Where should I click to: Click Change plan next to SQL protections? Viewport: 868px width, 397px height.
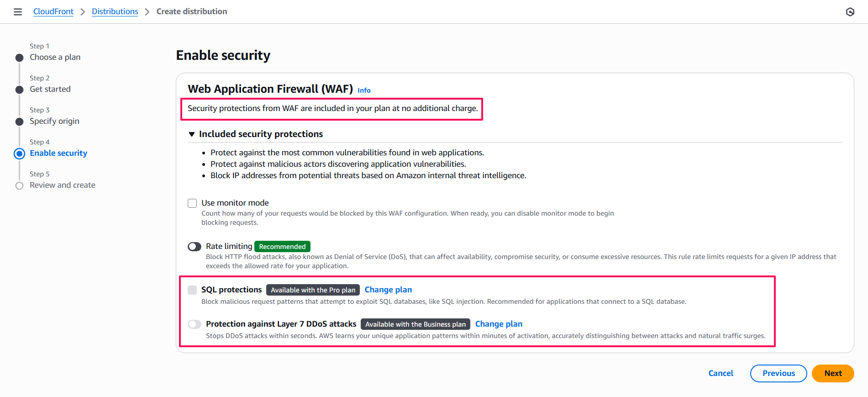[x=388, y=290]
